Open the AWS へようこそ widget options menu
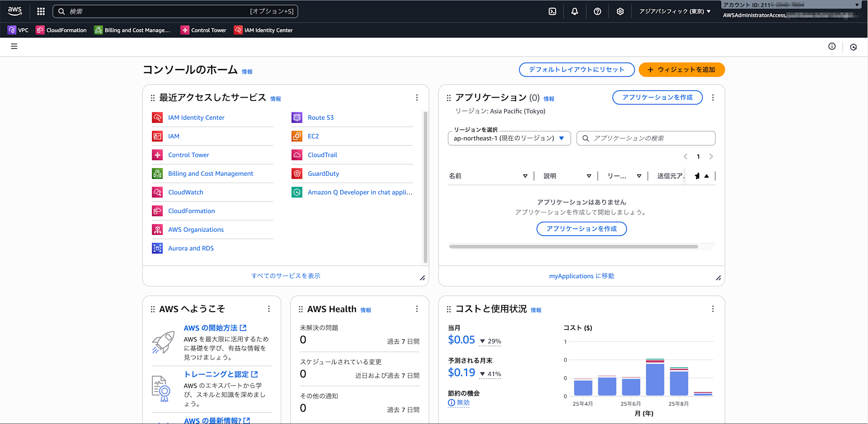The image size is (868, 424). click(269, 309)
